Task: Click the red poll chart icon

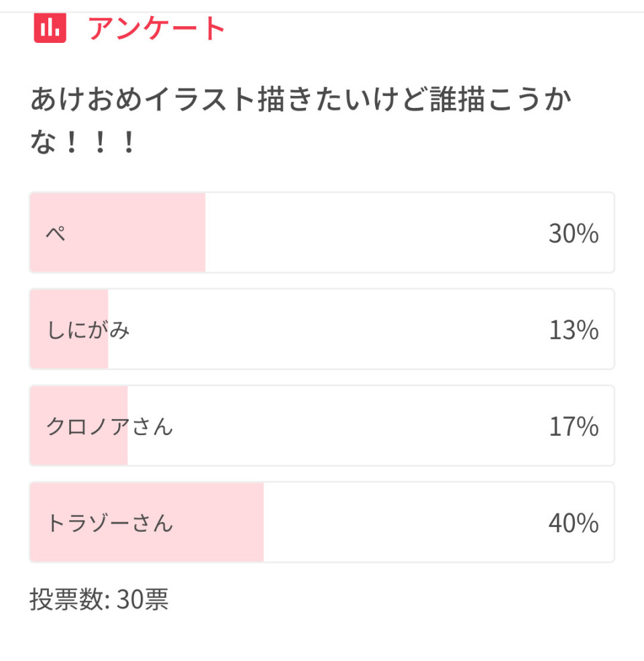Action: tap(50, 28)
